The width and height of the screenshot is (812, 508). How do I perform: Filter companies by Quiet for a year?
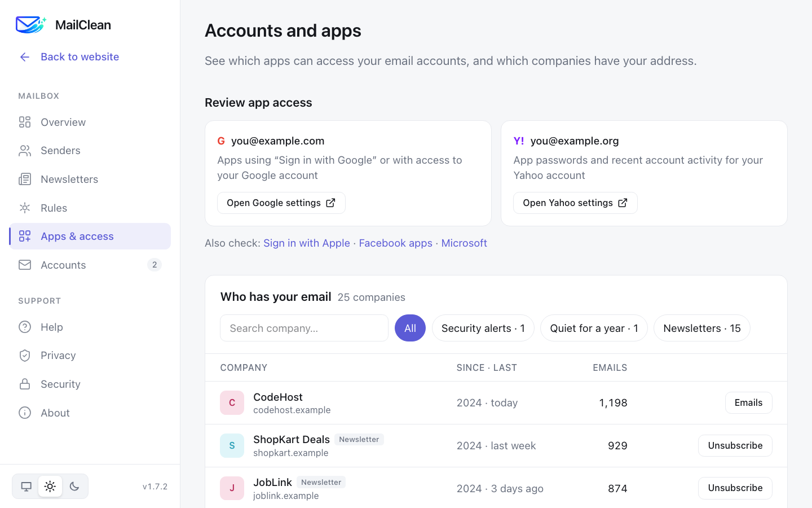point(594,328)
